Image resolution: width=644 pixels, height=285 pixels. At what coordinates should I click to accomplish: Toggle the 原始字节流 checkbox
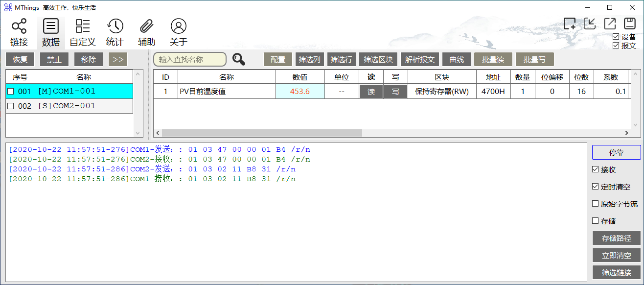click(596, 204)
